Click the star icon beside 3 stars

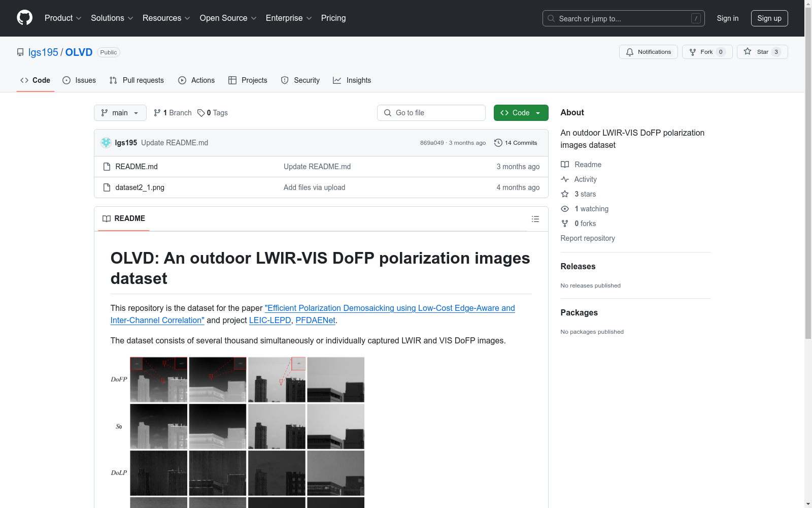565,194
